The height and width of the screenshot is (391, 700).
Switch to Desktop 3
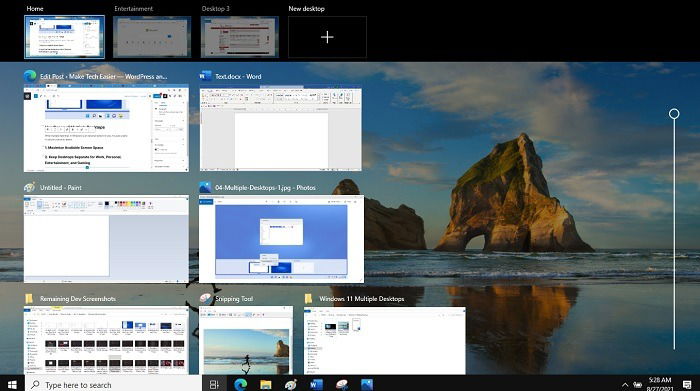(239, 37)
